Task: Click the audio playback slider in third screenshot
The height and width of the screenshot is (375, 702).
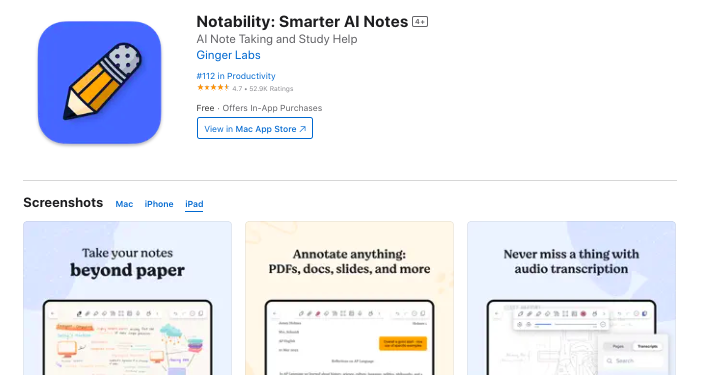Action: coord(566,324)
